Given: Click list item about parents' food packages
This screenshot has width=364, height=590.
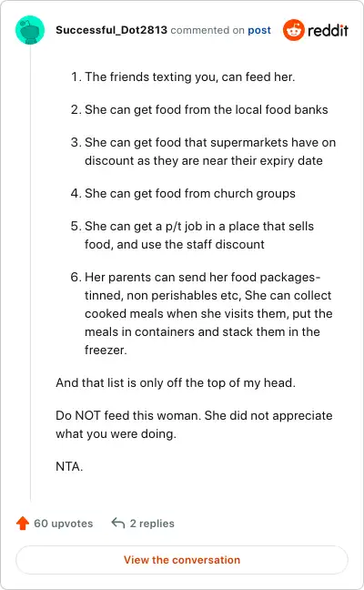Looking at the screenshot, I should pyautogui.click(x=201, y=313).
